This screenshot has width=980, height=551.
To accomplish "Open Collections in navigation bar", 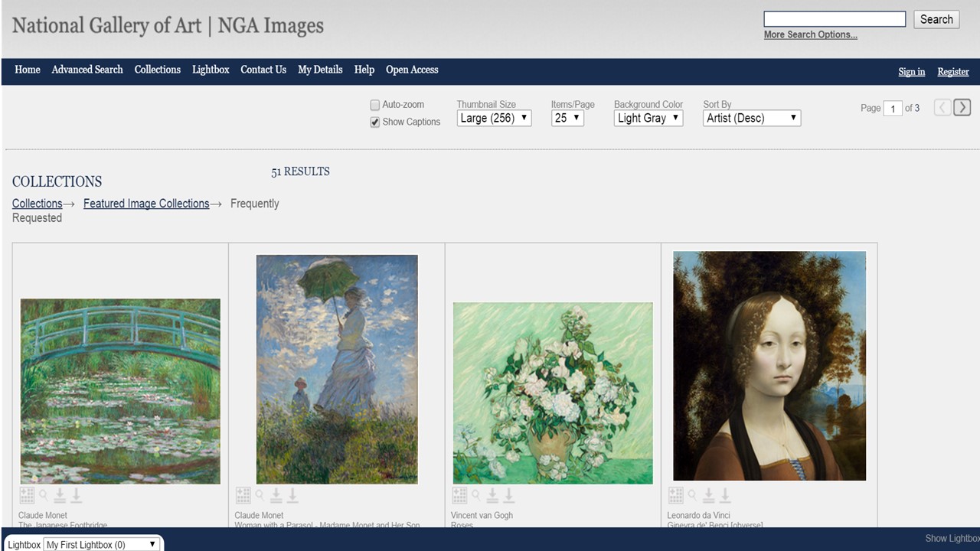I will (x=158, y=70).
